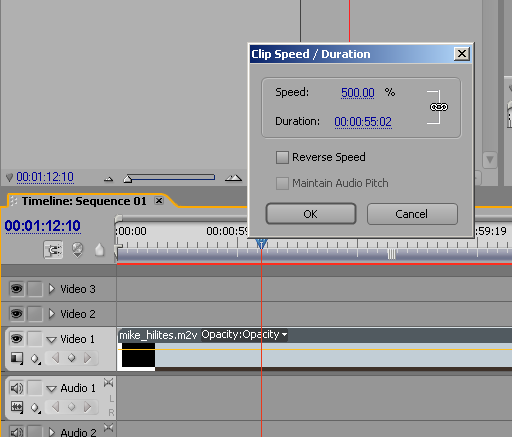The width and height of the screenshot is (512, 437).
Task: Confirm clip speed with OK button
Action: 311,214
